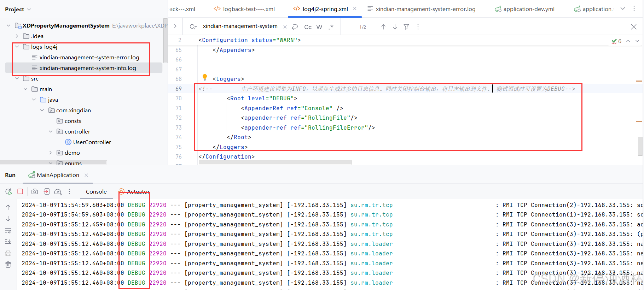
Task: Collapse the com.xingdian package
Action: click(x=42, y=110)
